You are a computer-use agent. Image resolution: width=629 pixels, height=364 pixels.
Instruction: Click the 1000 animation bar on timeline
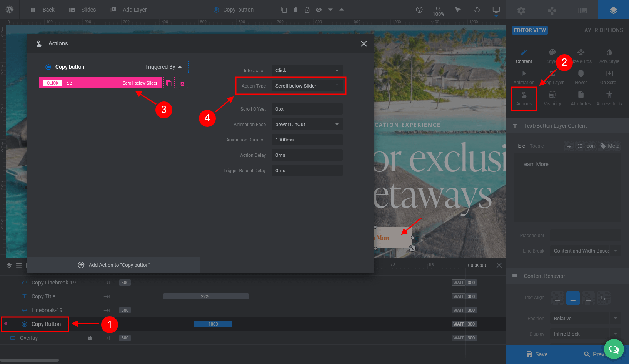tap(213, 324)
